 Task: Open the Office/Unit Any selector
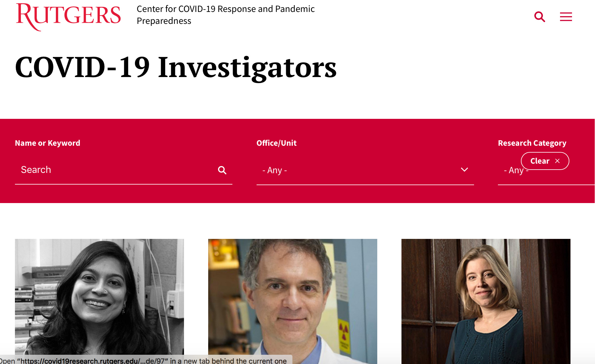pyautogui.click(x=365, y=170)
